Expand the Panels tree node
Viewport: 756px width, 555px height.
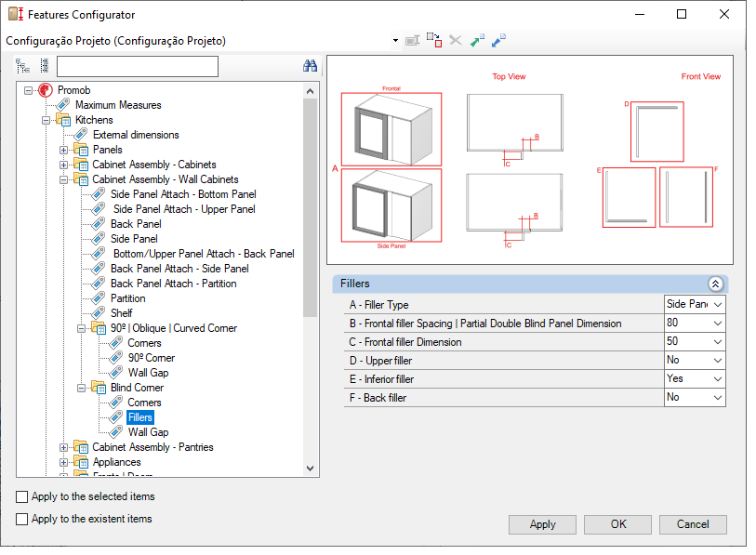point(63,150)
